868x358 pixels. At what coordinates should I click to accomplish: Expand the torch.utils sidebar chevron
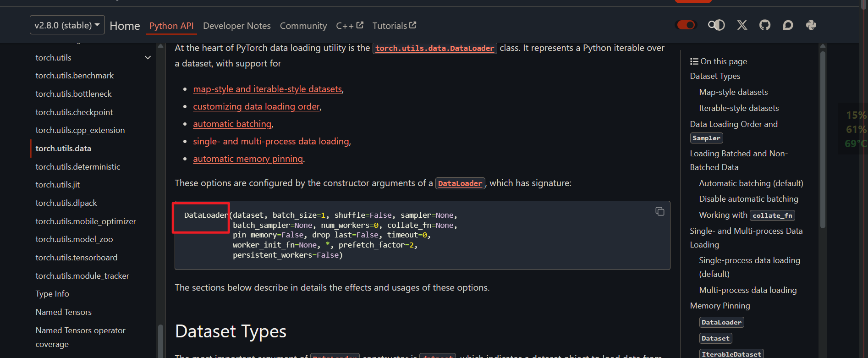(148, 58)
